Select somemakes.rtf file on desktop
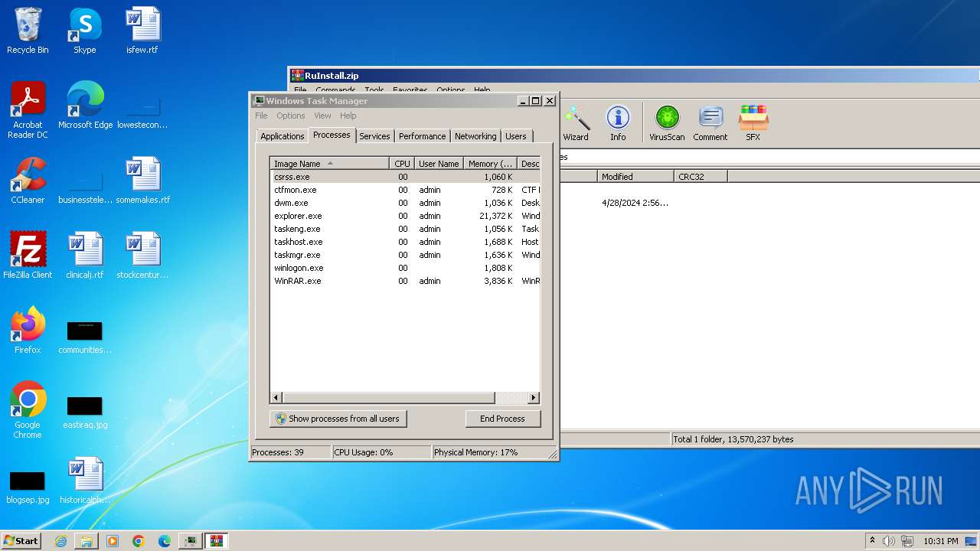Screen dimensions: 980x551 click(x=142, y=181)
